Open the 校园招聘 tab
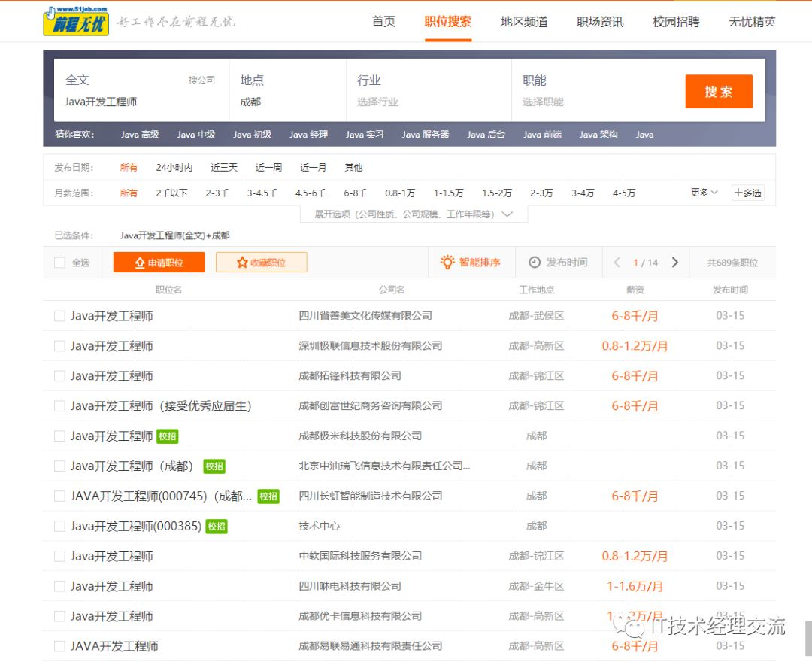The height and width of the screenshot is (662, 812). click(677, 22)
